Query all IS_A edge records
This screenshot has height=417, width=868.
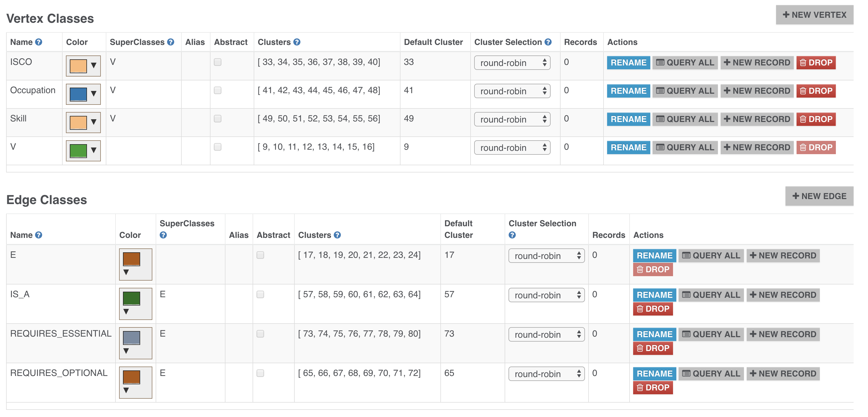pos(711,295)
